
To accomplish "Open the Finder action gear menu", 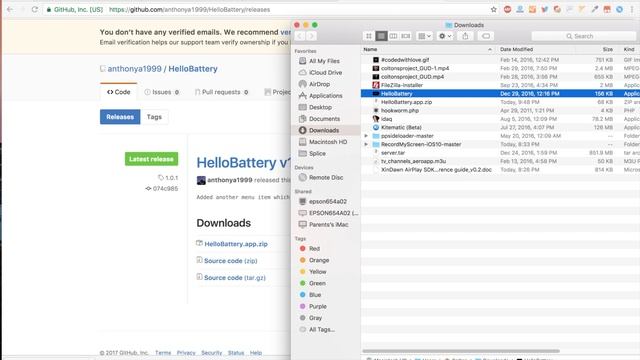I will click(x=445, y=36).
